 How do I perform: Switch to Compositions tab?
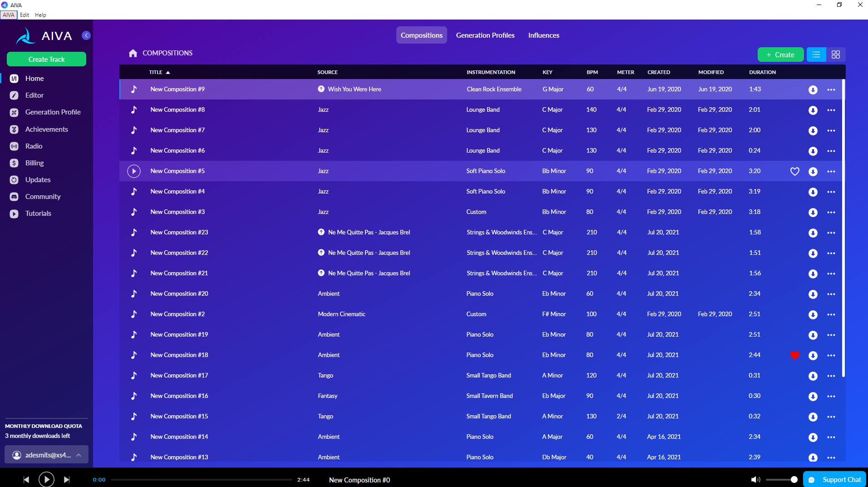pos(421,35)
